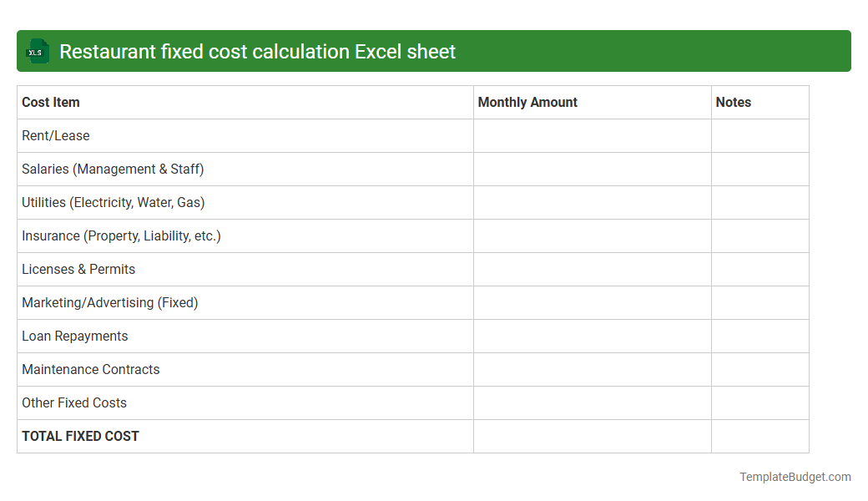Select the Rent/Lease row label

56,135
